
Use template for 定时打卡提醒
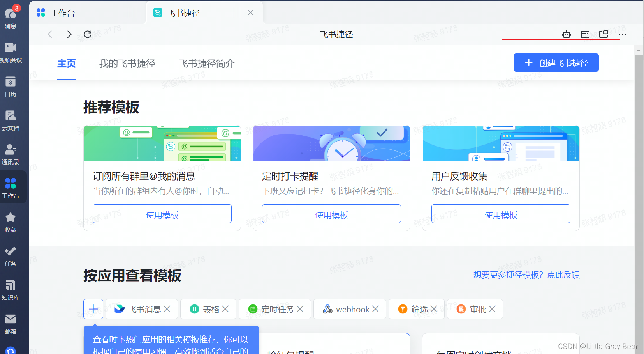pyautogui.click(x=331, y=214)
